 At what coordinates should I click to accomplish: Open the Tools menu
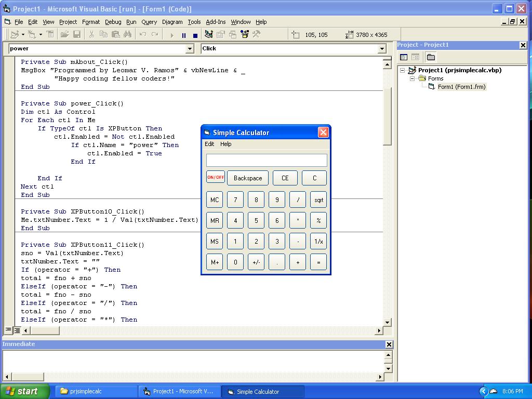[x=194, y=22]
